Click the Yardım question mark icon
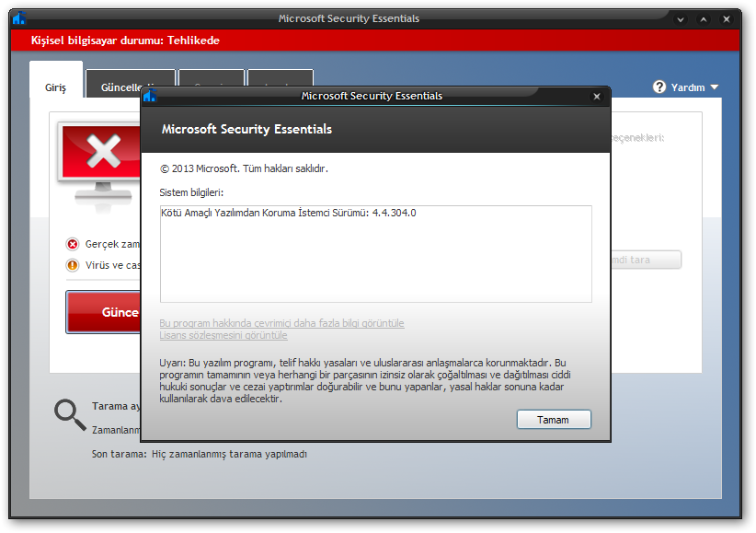756x533 pixels. click(x=659, y=87)
